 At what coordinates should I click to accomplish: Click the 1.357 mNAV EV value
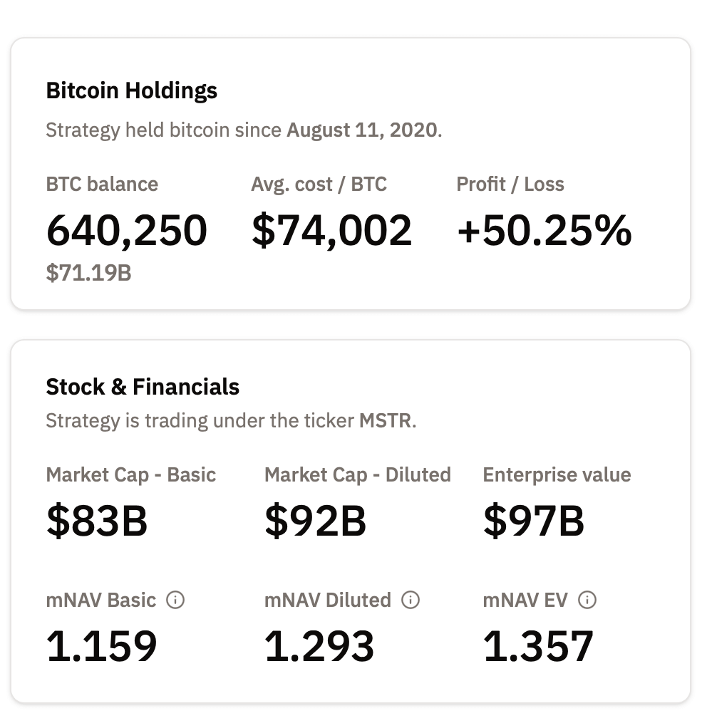pos(538,645)
